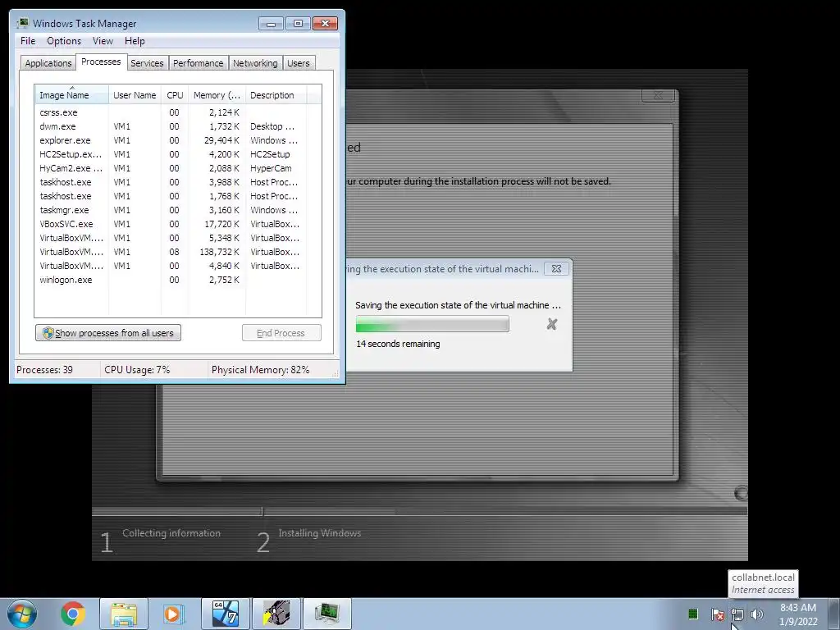Image resolution: width=840 pixels, height=630 pixels.
Task: Close the Task Manager window
Action: [325, 24]
